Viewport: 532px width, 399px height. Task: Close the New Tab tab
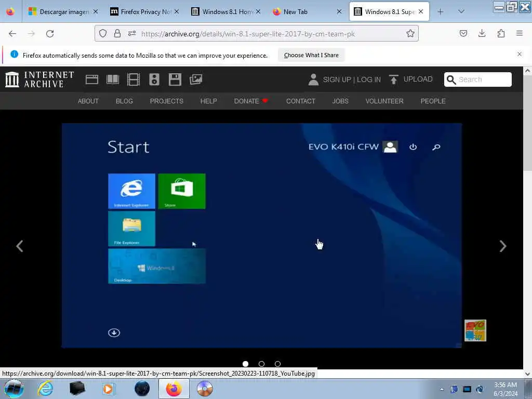click(339, 11)
